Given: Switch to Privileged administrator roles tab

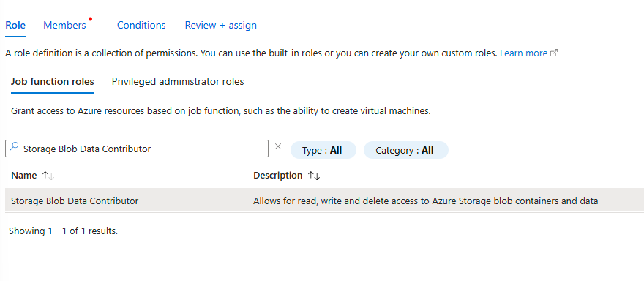Looking at the screenshot, I should point(178,81).
